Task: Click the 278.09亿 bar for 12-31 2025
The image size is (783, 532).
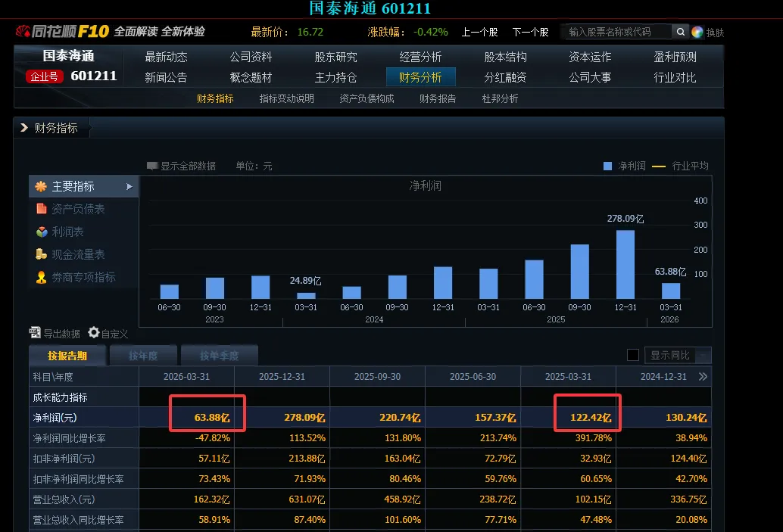Action: (x=625, y=265)
